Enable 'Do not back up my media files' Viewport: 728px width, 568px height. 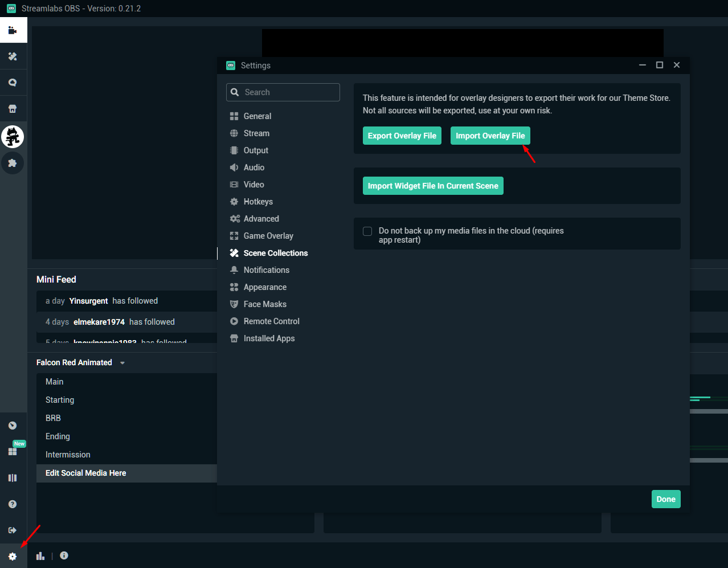point(367,231)
